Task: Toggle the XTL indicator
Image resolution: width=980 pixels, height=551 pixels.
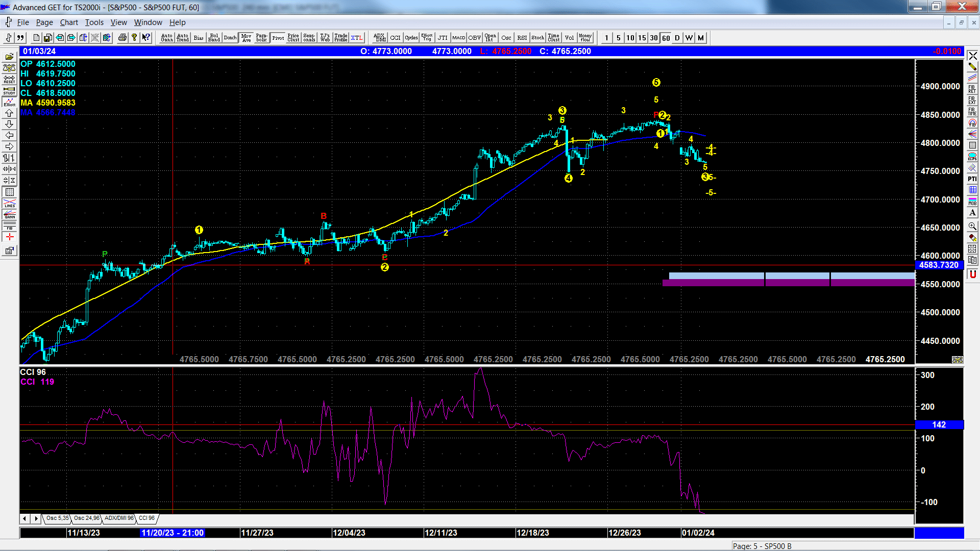Action: click(357, 38)
